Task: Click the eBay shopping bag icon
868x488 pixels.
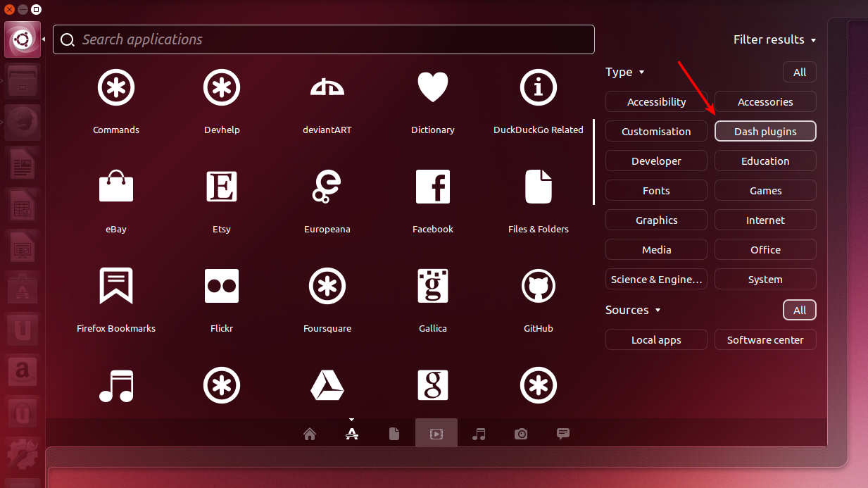Action: pyautogui.click(x=116, y=187)
